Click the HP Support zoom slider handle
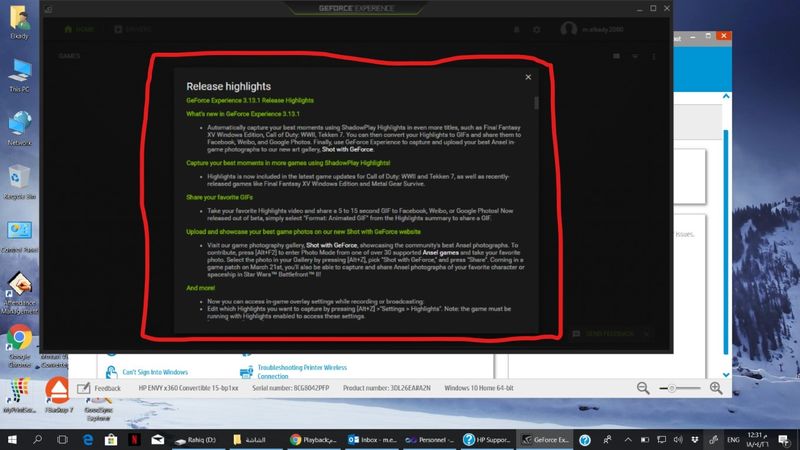This screenshot has width=800, height=450. tap(672, 388)
